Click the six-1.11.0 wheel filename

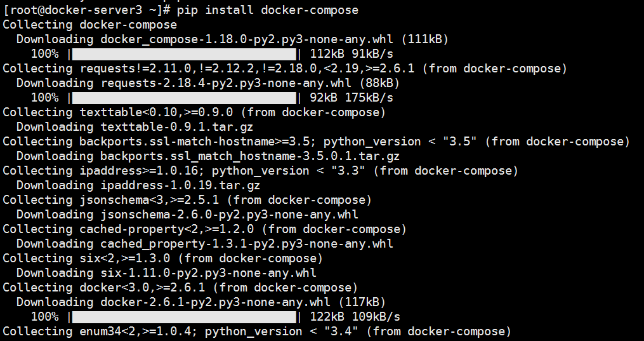click(208, 273)
